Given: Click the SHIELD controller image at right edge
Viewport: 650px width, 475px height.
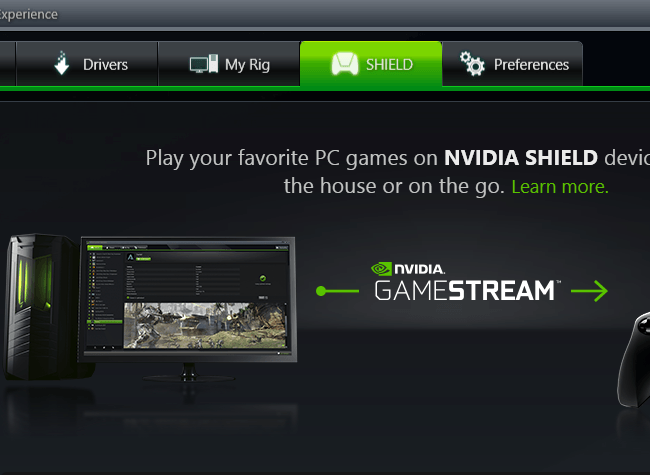Looking at the screenshot, I should 633,360.
